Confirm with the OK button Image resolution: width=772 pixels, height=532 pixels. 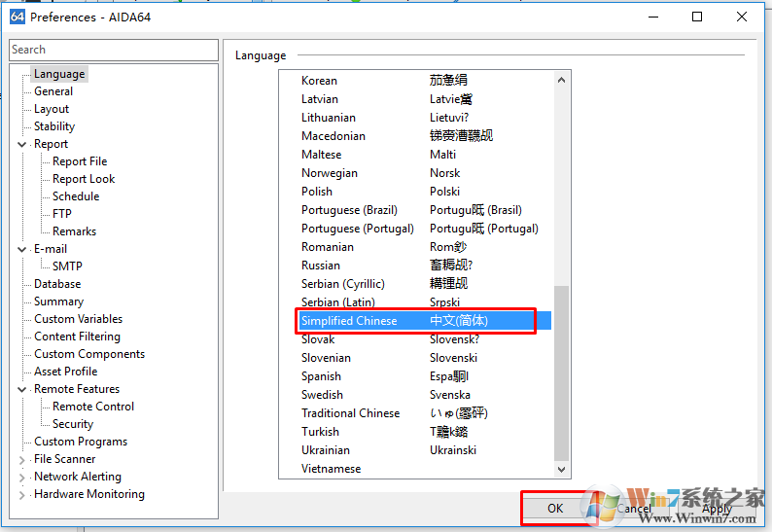coord(555,508)
